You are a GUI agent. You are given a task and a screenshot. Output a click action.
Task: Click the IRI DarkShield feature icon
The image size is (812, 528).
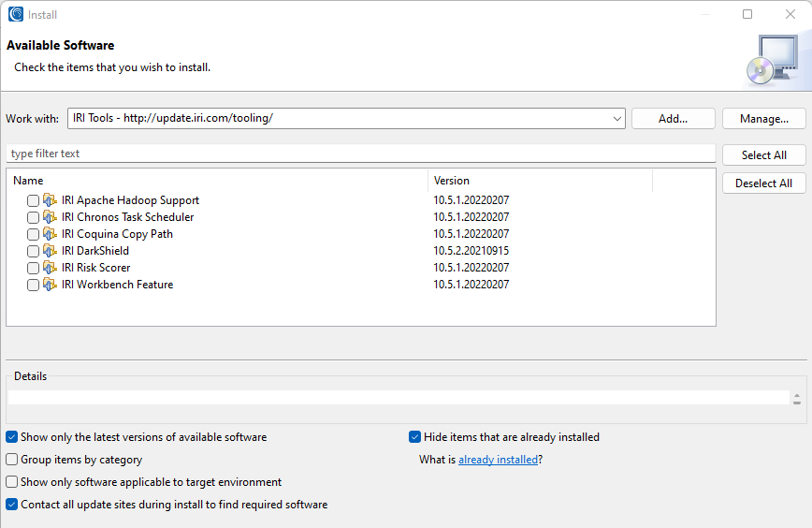pos(50,251)
